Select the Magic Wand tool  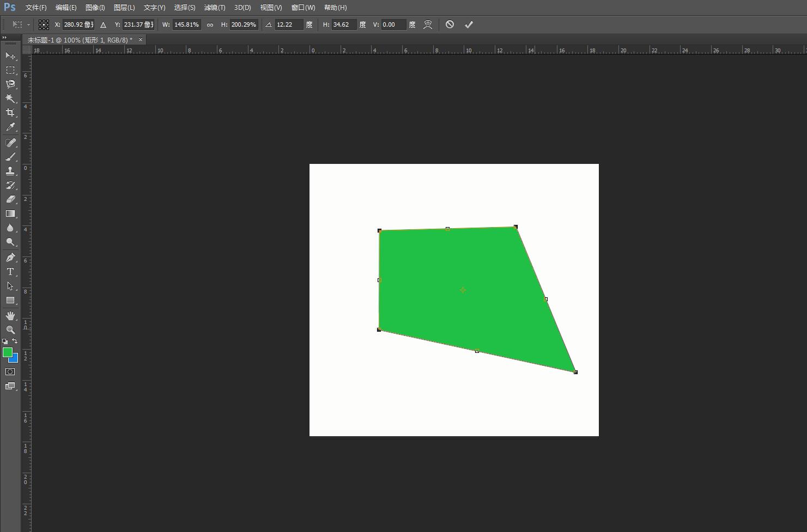[x=10, y=99]
